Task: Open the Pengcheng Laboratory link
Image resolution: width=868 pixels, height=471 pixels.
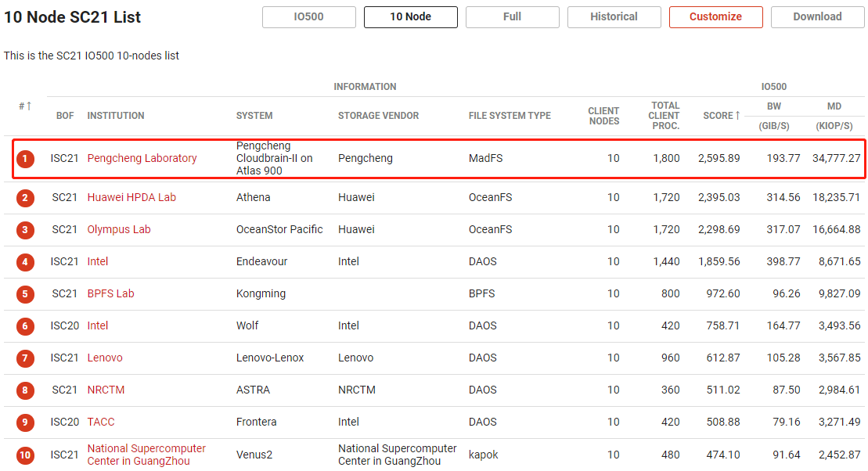Action: coord(142,158)
